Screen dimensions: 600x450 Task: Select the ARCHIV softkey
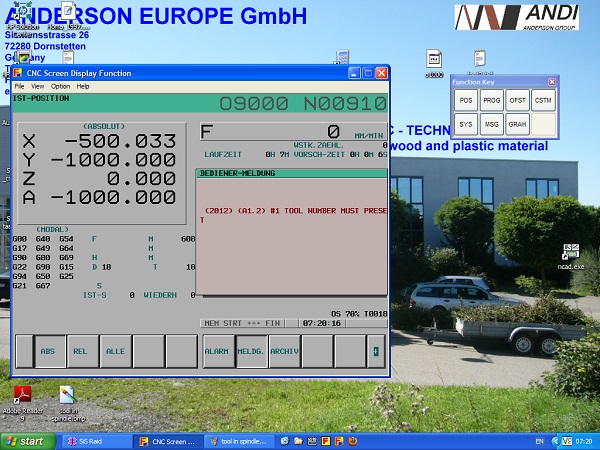pos(284,351)
